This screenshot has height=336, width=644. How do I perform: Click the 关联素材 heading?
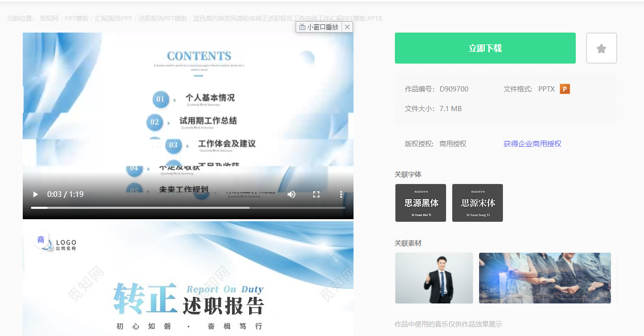(408, 243)
